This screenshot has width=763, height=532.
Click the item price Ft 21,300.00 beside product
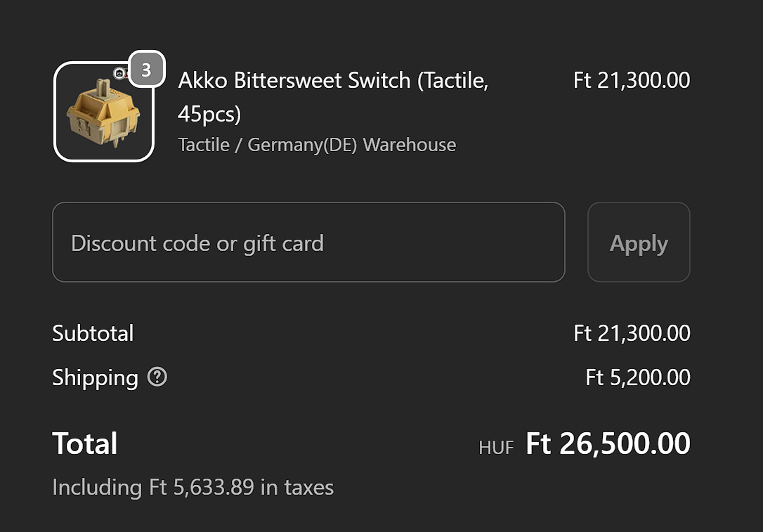point(631,81)
